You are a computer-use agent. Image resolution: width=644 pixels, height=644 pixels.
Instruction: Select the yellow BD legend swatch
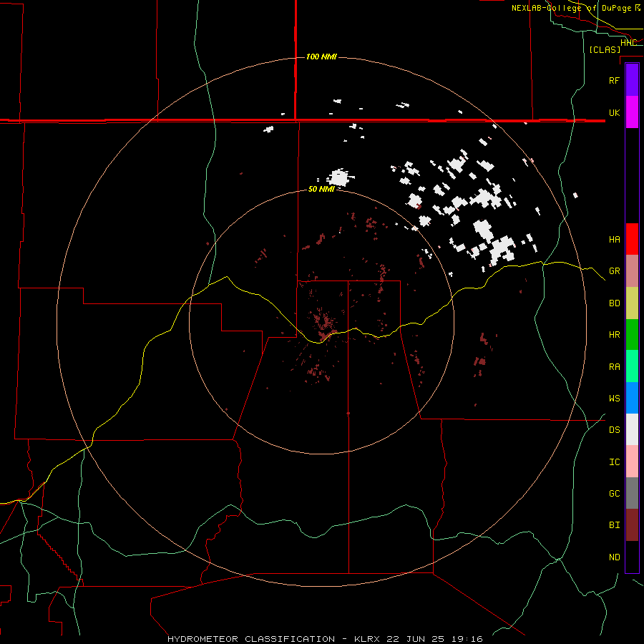(x=632, y=303)
